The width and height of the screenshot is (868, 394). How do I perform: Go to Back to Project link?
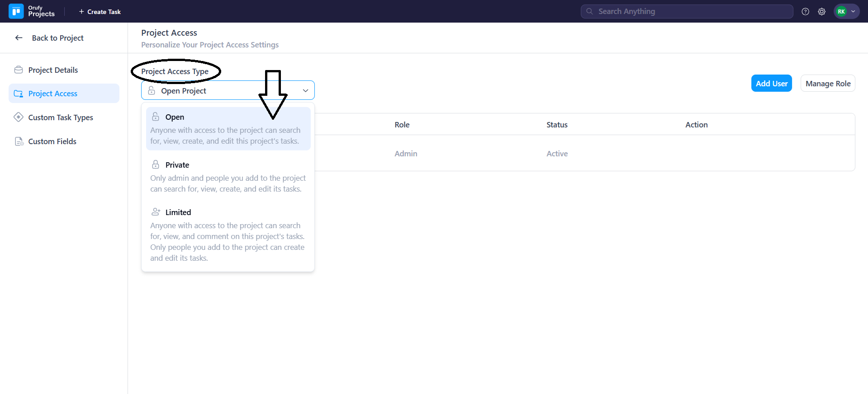(57, 38)
